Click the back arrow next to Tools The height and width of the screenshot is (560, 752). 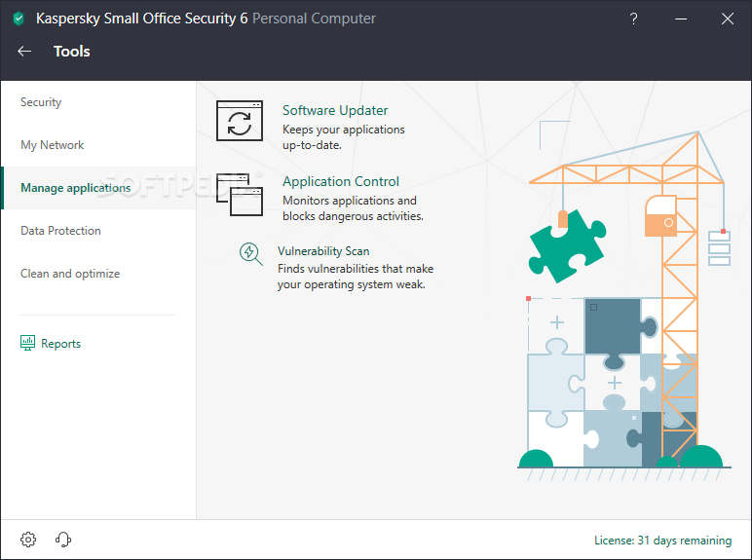point(24,52)
